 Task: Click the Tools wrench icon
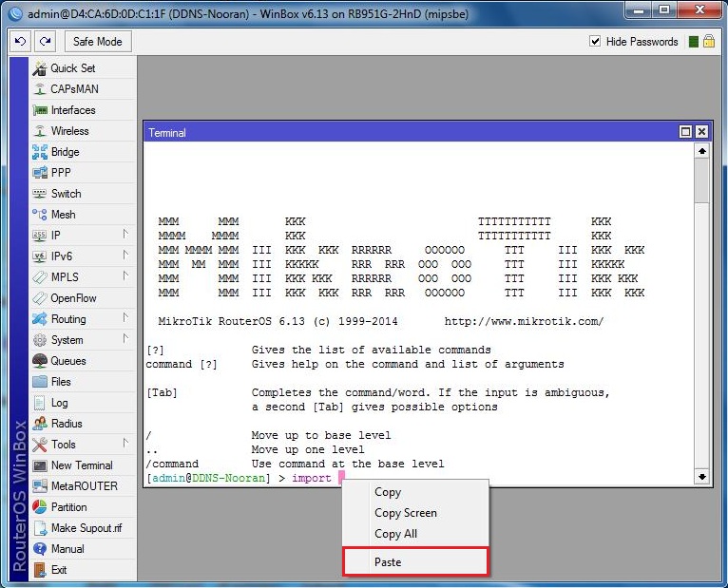click(40, 445)
